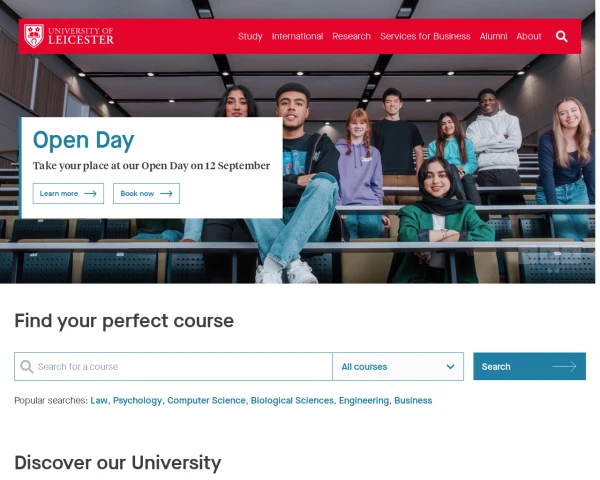This screenshot has width=600, height=480.
Task: Expand the All courses dropdown
Action: [x=398, y=367]
